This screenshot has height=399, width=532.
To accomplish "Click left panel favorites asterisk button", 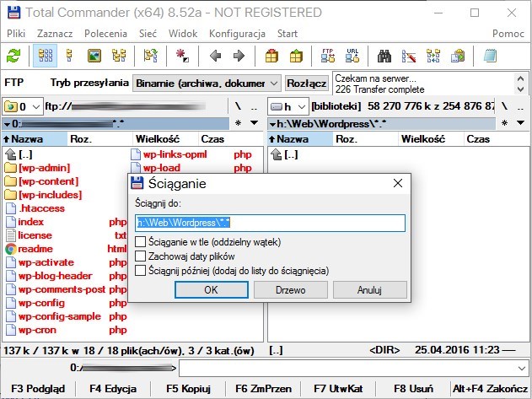I will pos(239,122).
